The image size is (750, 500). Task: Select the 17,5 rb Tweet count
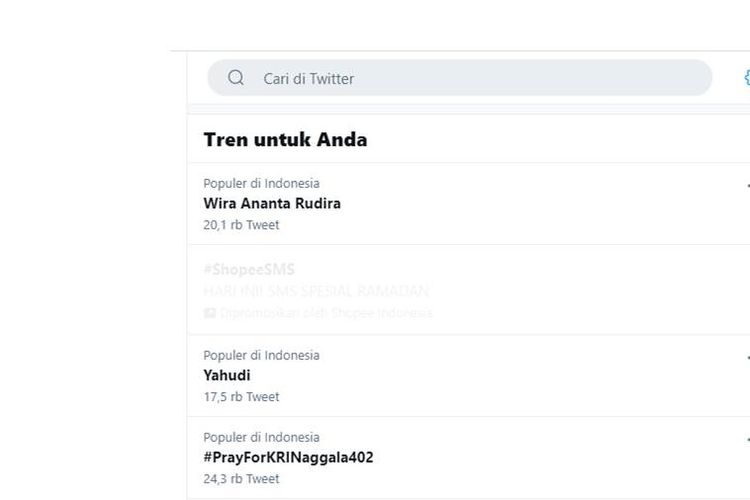pyautogui.click(x=241, y=397)
